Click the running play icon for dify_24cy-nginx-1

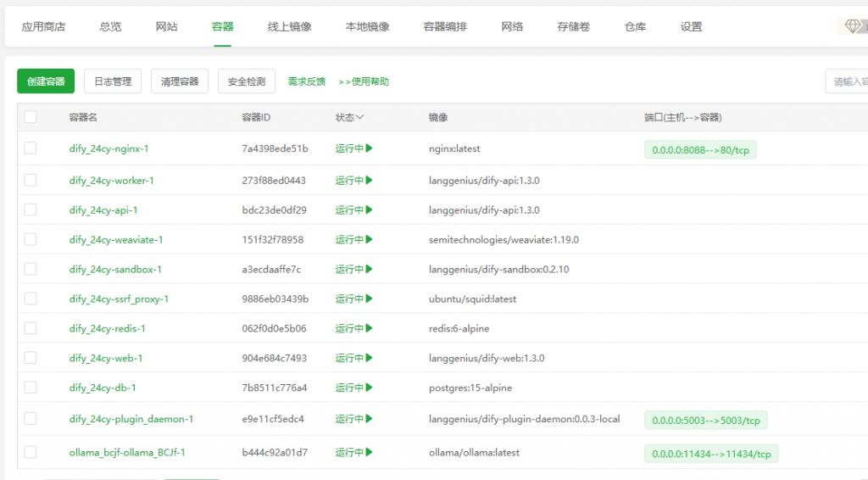point(370,148)
